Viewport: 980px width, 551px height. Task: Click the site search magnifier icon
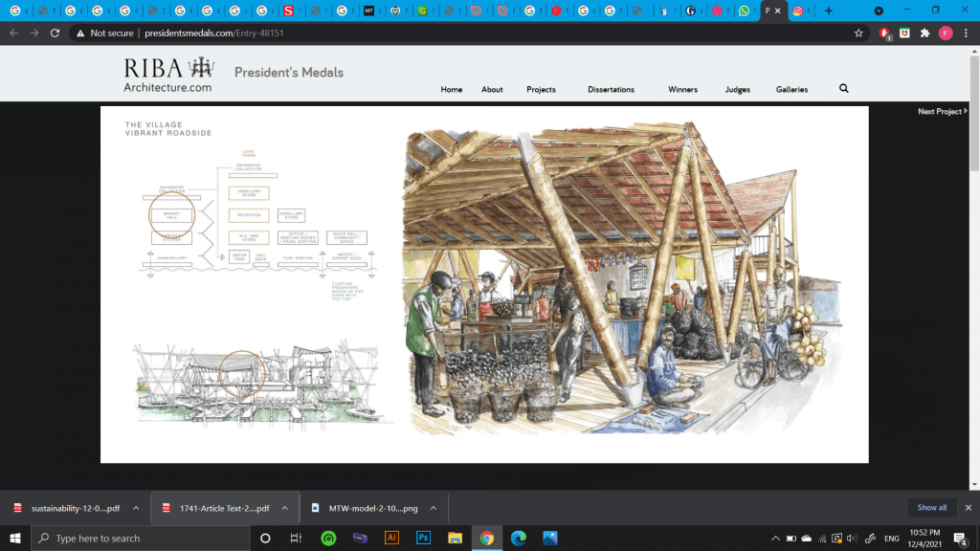843,89
